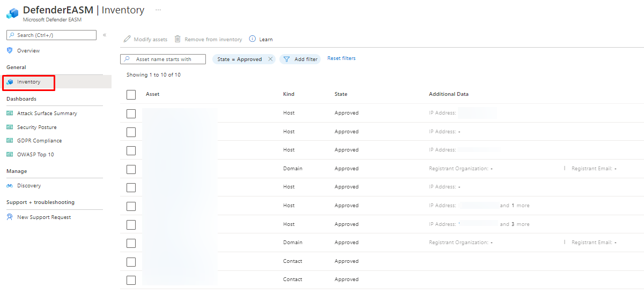Click the Modify assets pencil icon
644x295 pixels.
point(127,39)
